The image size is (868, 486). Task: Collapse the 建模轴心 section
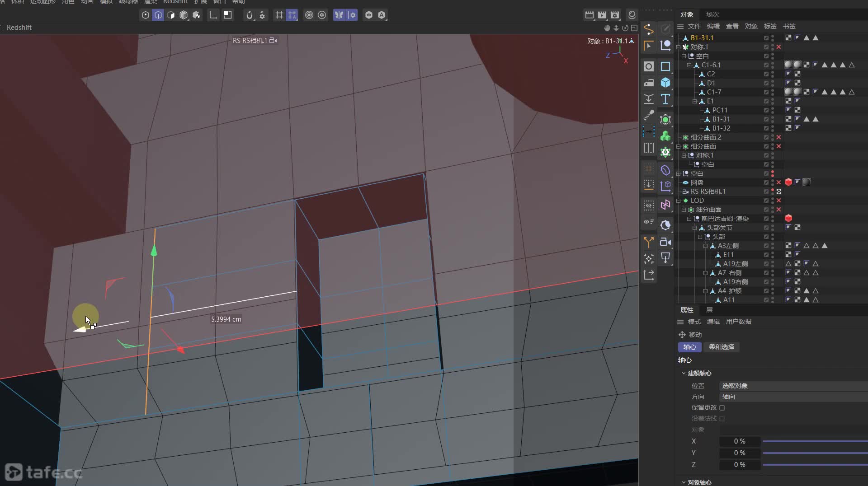pos(684,373)
